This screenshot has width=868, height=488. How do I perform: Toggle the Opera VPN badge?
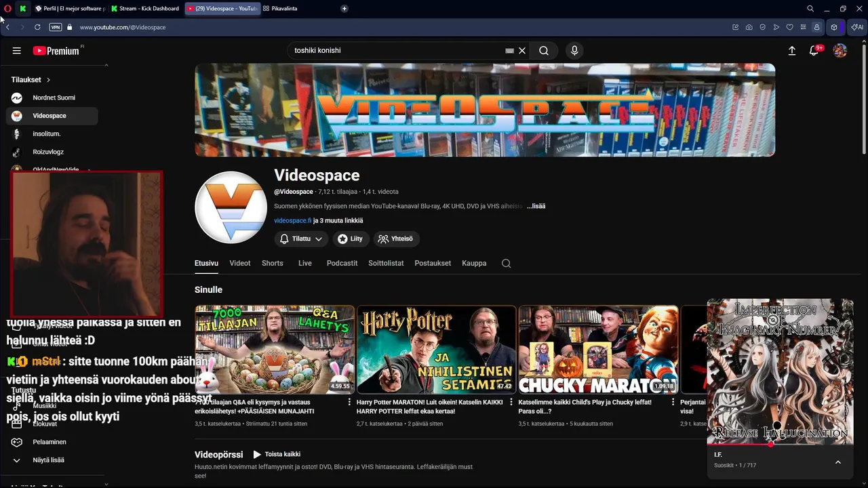point(56,27)
